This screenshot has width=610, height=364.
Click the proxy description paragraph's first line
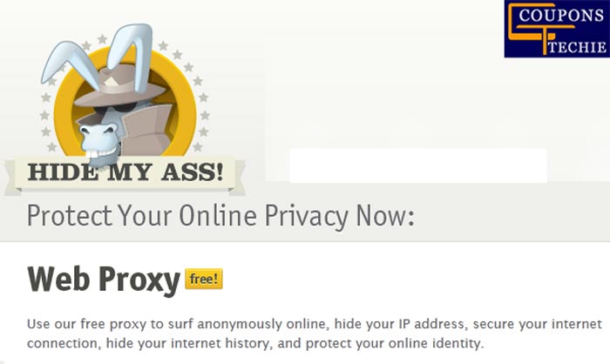315,324
